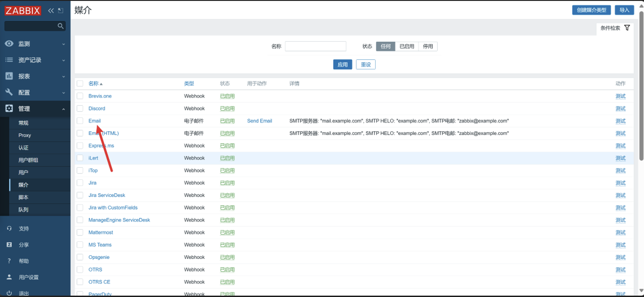Open the ManageEngine ServiceDesk link
The height and width of the screenshot is (297, 644).
(119, 220)
